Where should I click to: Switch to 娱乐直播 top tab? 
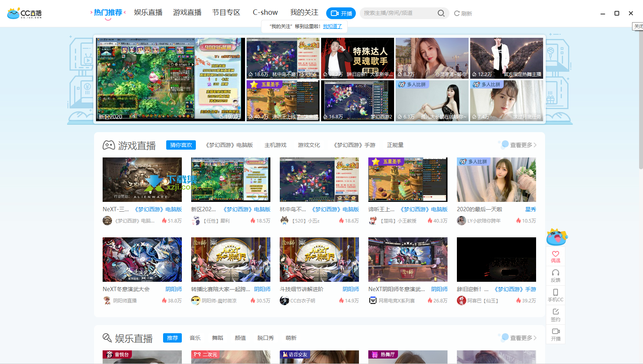point(148,12)
